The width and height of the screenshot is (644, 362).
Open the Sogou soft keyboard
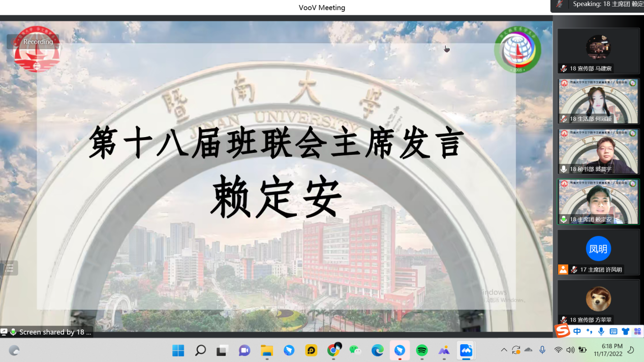click(614, 332)
